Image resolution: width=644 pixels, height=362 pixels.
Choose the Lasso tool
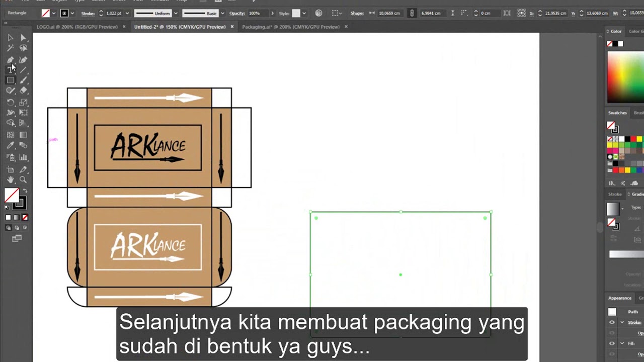(23, 48)
